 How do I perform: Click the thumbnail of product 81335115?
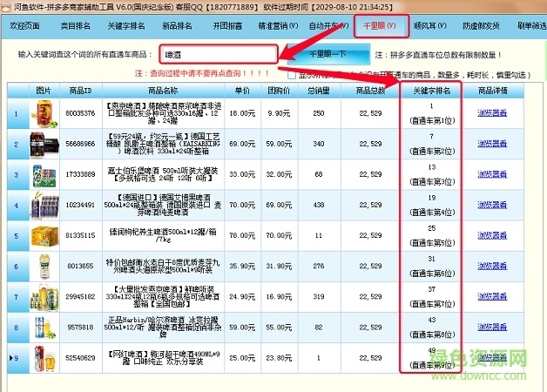pyautogui.click(x=44, y=235)
